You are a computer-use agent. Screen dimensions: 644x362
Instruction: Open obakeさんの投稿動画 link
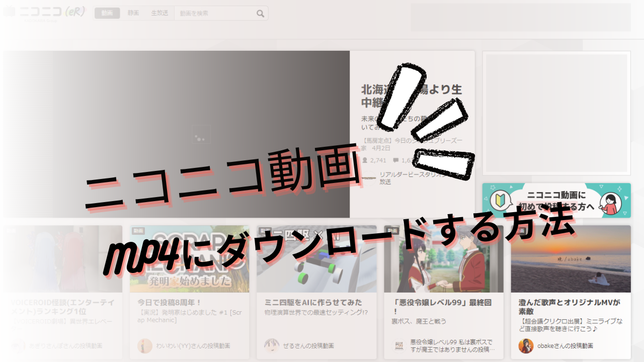pyautogui.click(x=565, y=346)
